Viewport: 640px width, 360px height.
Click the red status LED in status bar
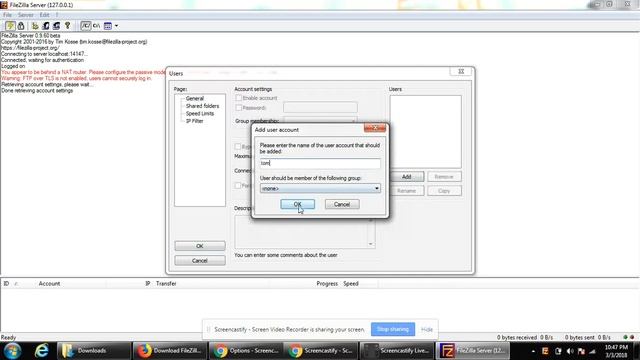632,338
